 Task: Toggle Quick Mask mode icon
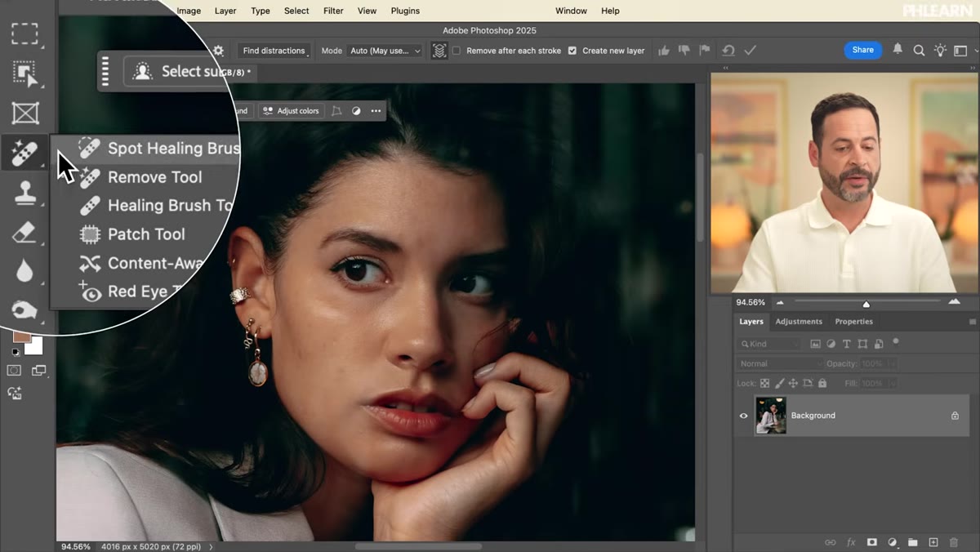[x=14, y=371]
